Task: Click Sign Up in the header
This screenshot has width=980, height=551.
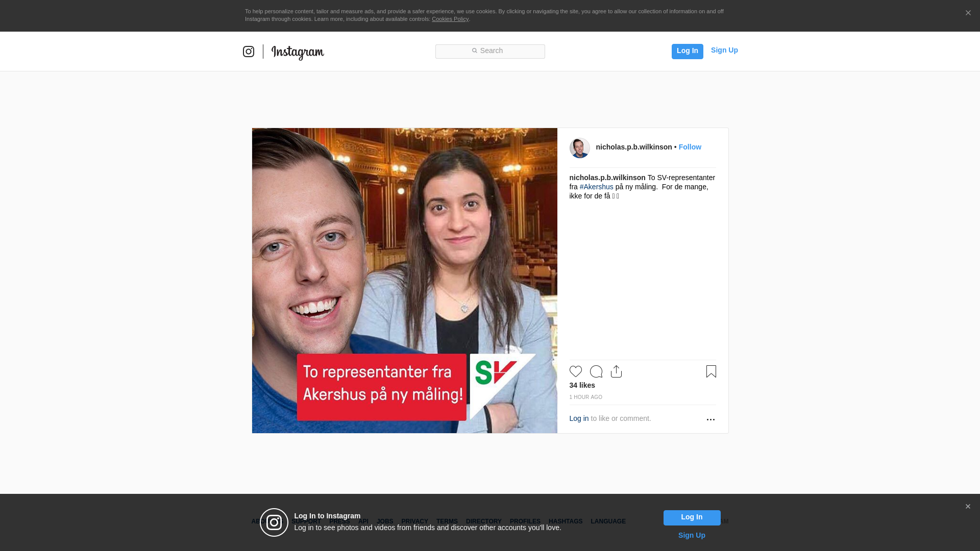Action: pyautogui.click(x=724, y=50)
